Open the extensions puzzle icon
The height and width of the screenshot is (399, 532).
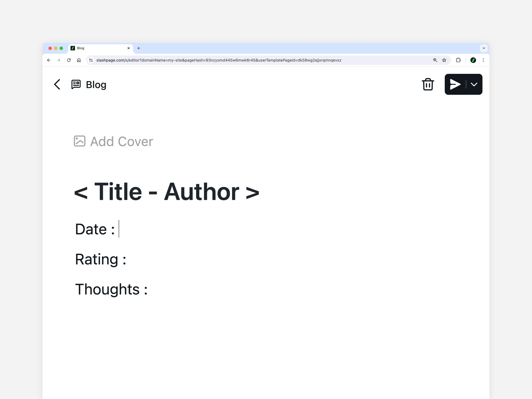pos(458,60)
